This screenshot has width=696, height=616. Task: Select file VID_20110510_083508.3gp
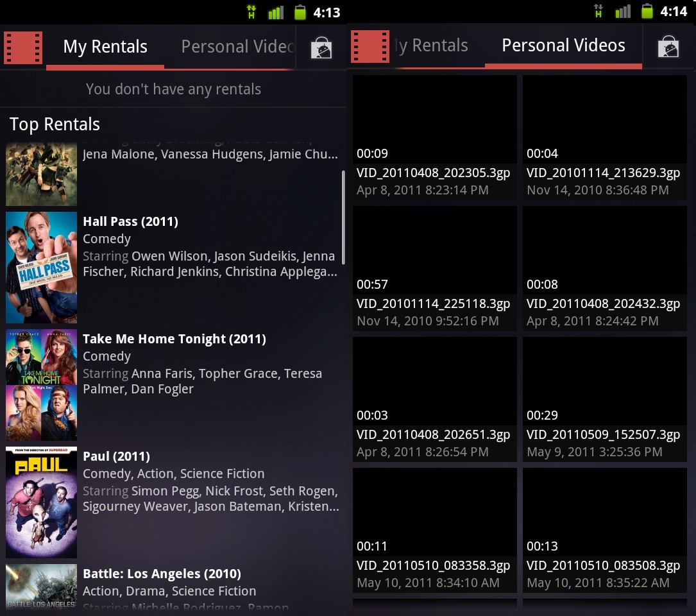[603, 565]
